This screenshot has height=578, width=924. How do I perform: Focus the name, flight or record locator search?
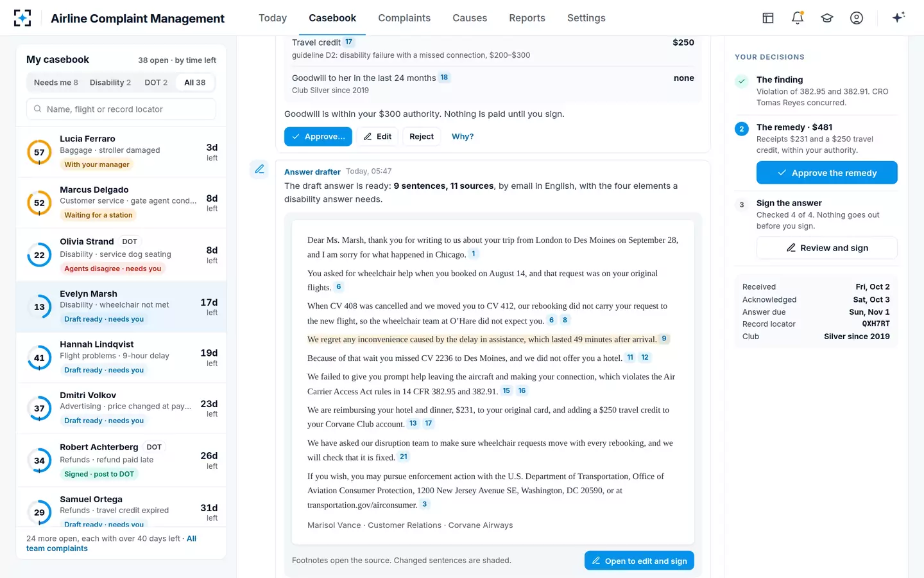point(121,109)
